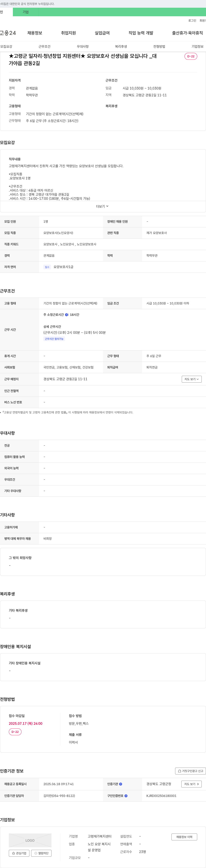Click the 로그인 link
Viewport: 206px width, 868px height.
coord(192,21)
